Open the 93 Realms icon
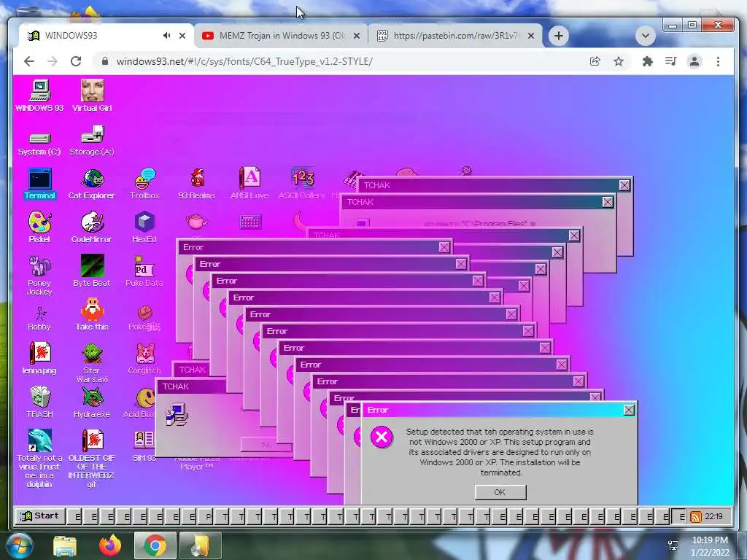747x560 pixels. click(197, 184)
